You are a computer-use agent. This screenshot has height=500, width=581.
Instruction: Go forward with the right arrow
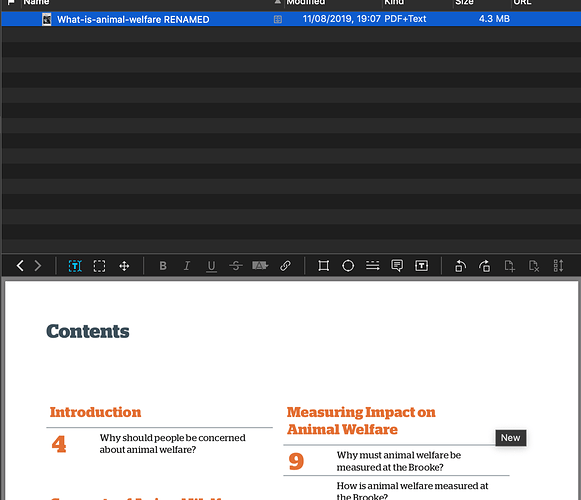(x=38, y=266)
